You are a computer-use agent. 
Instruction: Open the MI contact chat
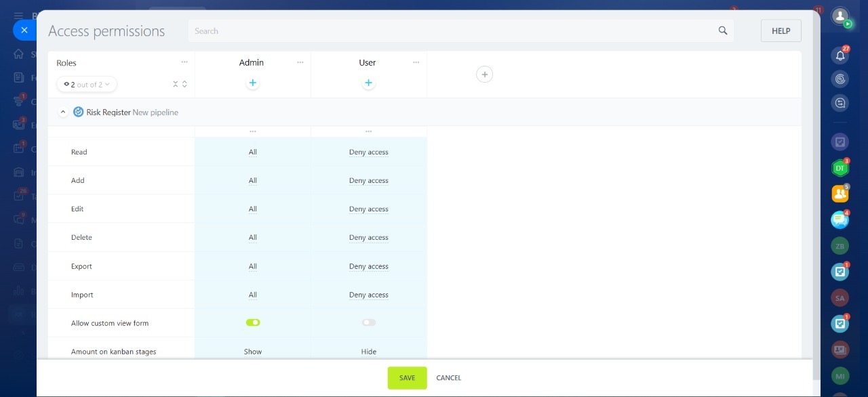(x=840, y=375)
